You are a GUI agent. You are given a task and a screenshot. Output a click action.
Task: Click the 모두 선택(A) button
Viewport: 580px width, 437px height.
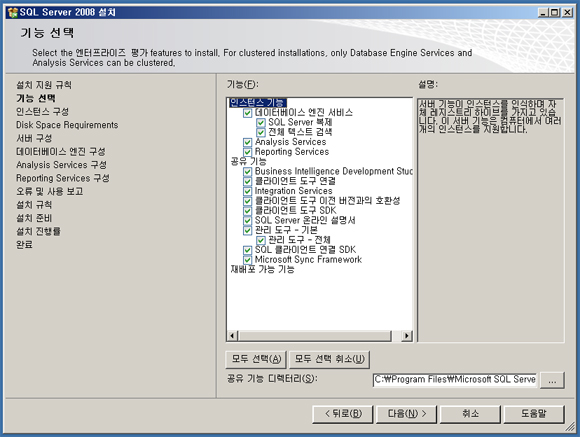(256, 359)
